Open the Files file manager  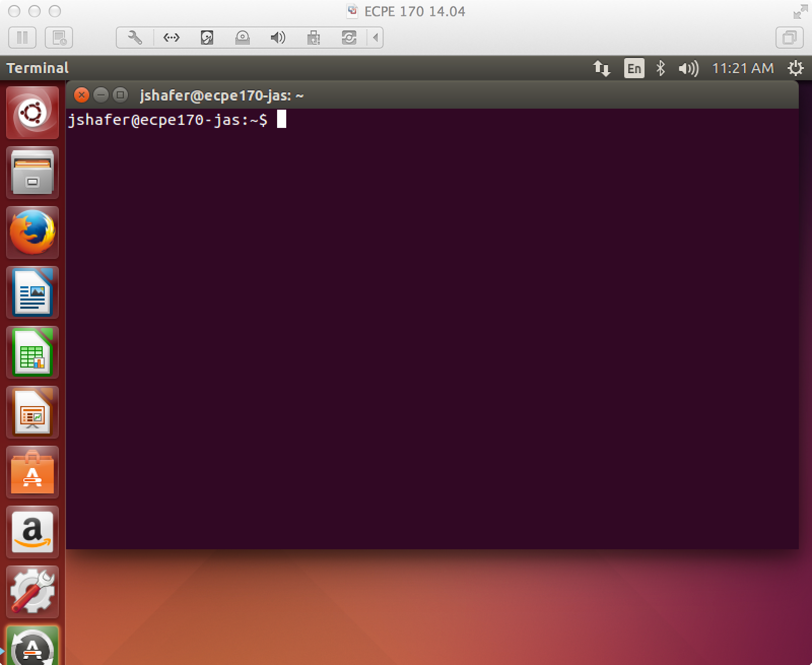[x=32, y=173]
